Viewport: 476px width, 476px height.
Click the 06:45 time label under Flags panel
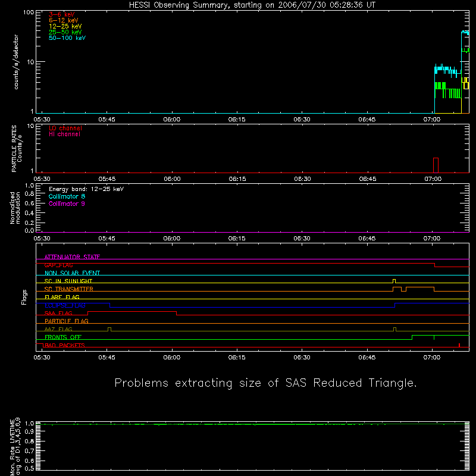coord(367,358)
